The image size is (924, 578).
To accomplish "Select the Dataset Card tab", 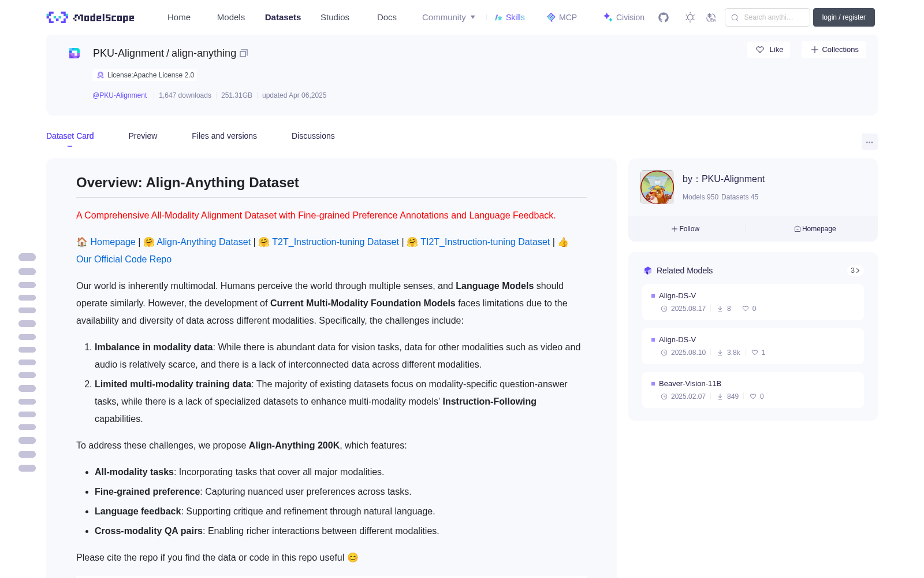I will [70, 136].
